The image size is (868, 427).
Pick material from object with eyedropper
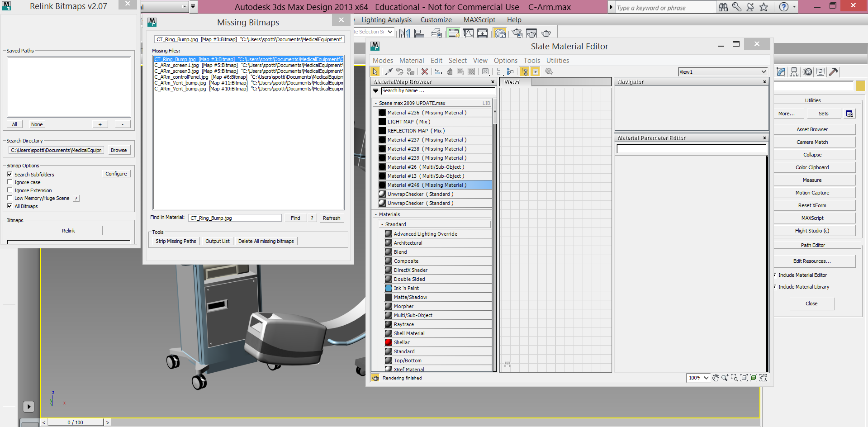(389, 71)
